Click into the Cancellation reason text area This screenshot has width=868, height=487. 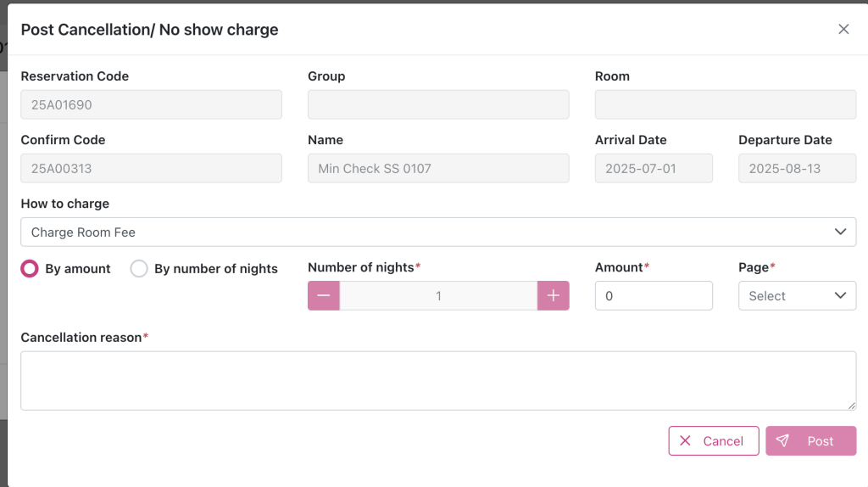tap(438, 381)
